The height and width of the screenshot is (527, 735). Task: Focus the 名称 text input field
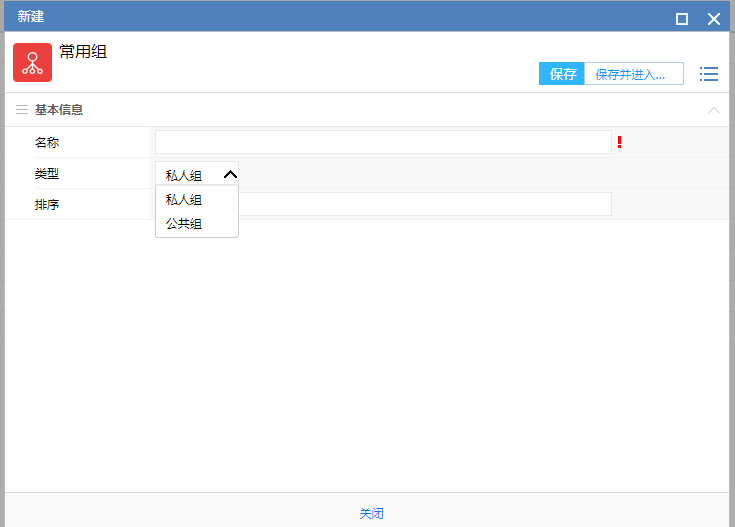(382, 142)
